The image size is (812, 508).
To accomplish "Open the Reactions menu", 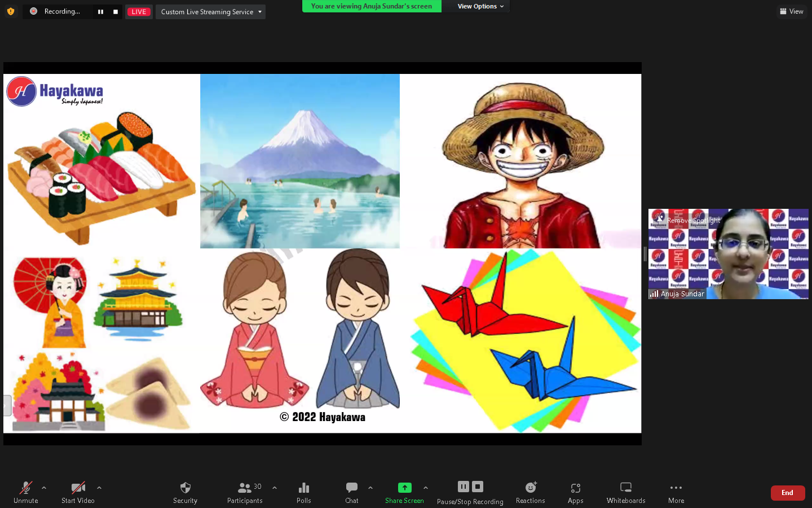I will point(531,492).
